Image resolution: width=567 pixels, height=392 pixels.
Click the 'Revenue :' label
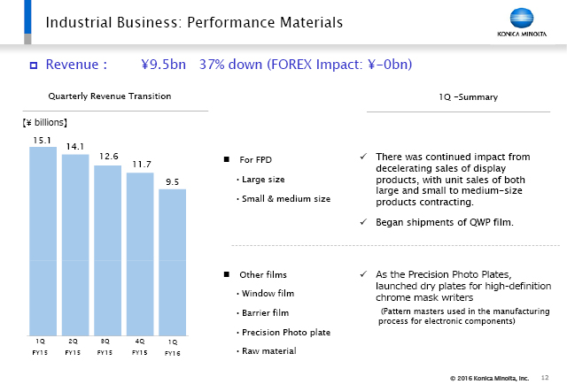point(76,65)
